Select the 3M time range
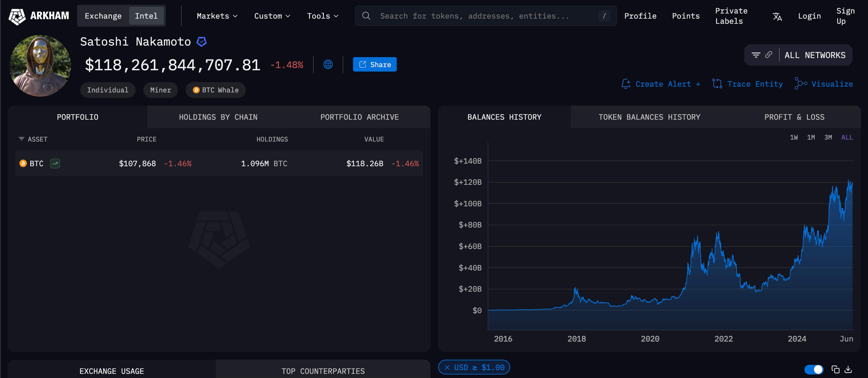The height and width of the screenshot is (378, 868). point(828,137)
